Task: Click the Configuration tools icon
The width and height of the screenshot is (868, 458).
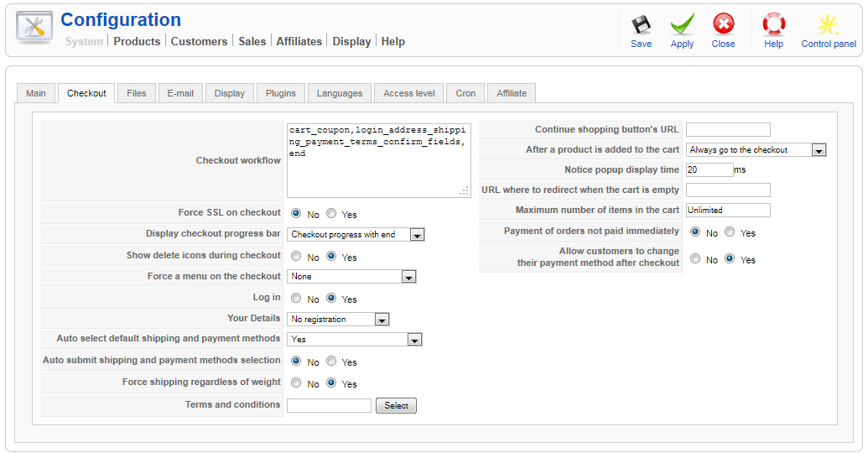Action: pos(34,29)
